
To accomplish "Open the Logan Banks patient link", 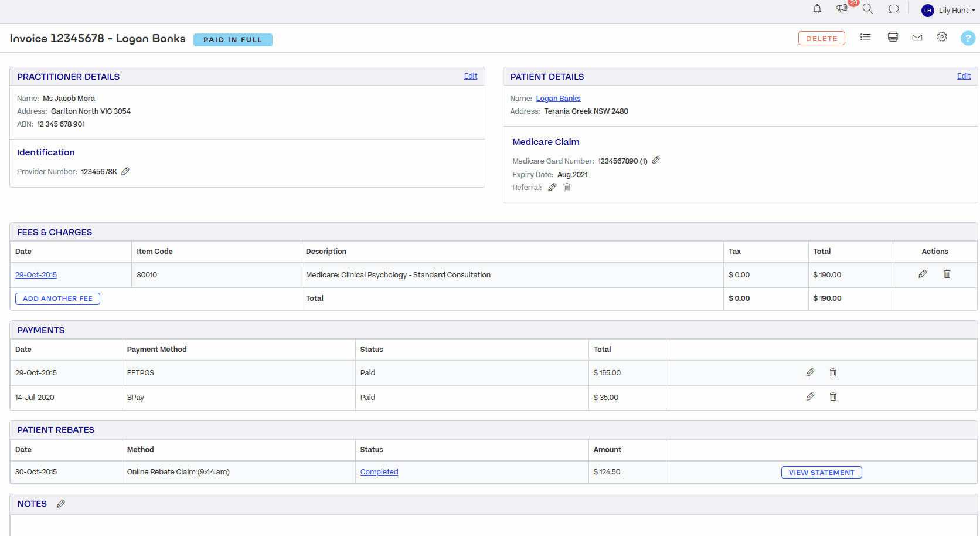I will click(x=558, y=99).
